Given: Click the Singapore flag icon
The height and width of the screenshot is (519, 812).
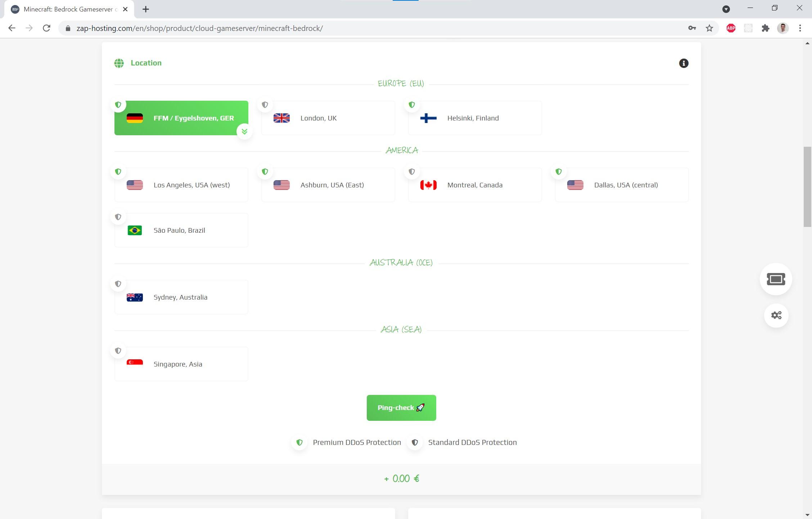Looking at the screenshot, I should [135, 363].
